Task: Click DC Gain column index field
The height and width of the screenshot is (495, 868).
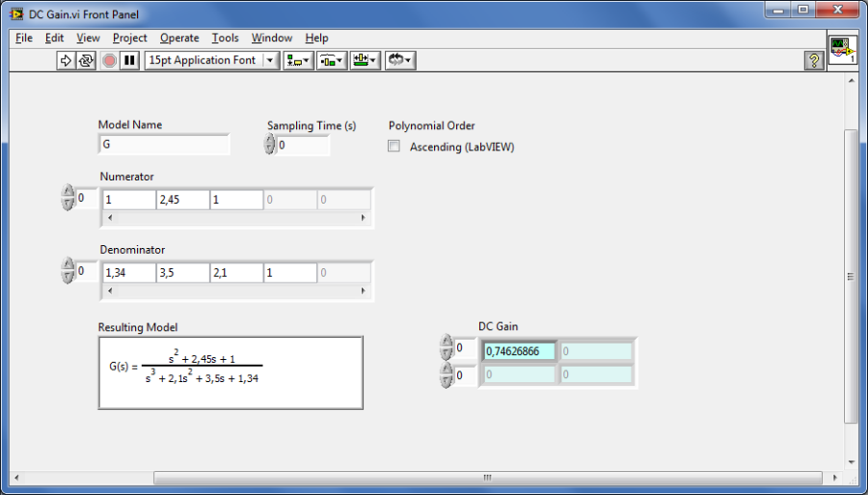Action: coord(466,375)
